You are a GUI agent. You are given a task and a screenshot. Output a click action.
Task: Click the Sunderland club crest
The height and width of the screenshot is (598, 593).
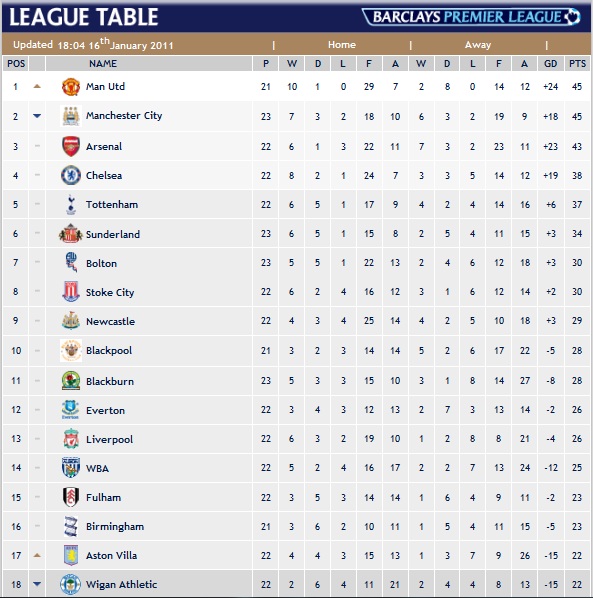71,233
